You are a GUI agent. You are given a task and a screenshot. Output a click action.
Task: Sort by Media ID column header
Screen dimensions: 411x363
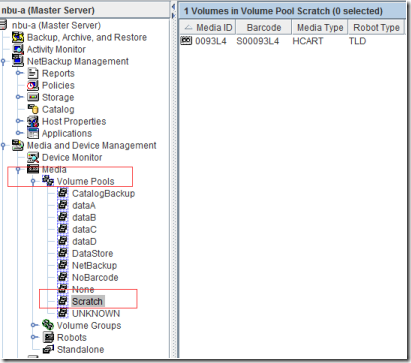click(x=207, y=27)
